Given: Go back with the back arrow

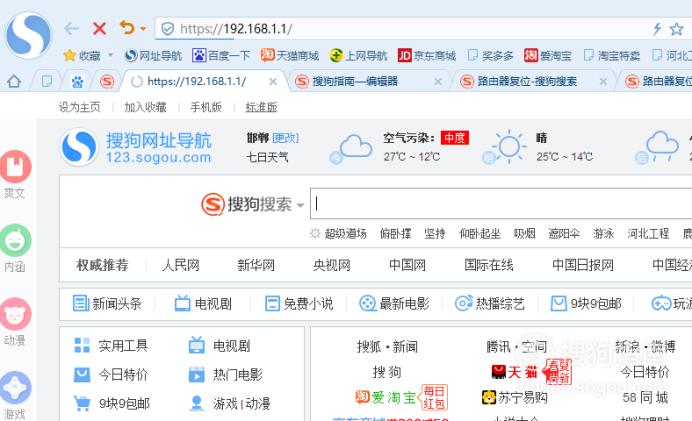Looking at the screenshot, I should click(x=71, y=29).
